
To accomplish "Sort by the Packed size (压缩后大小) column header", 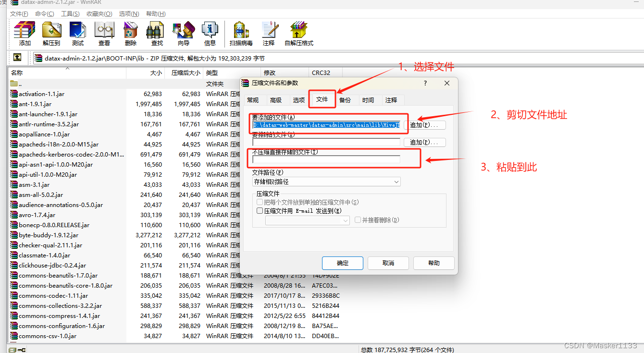I will (x=184, y=73).
